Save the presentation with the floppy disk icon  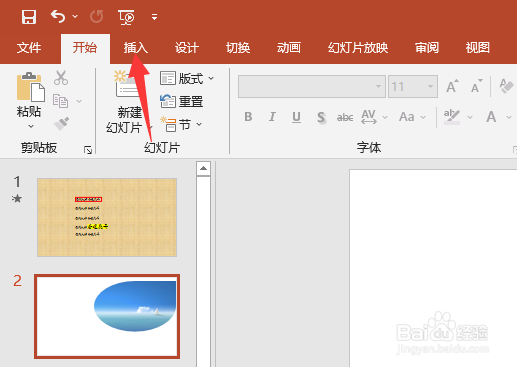click(x=29, y=17)
